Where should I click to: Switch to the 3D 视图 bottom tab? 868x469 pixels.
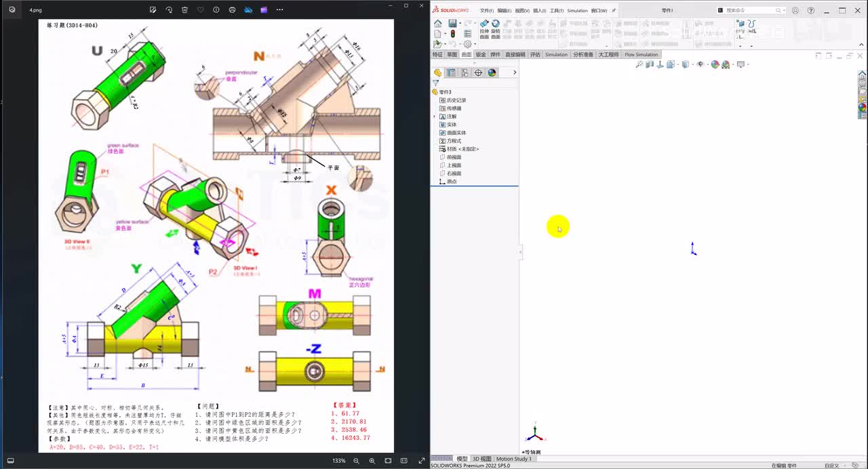pos(481,459)
